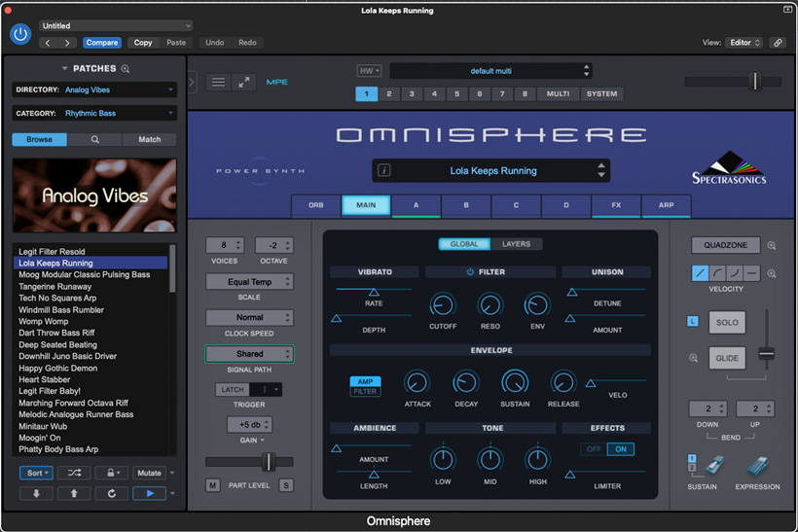Click the expand interface arrows icon

(244, 82)
